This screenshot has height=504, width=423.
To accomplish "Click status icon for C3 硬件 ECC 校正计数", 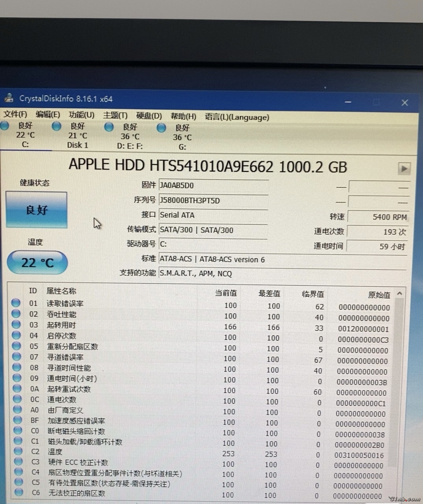I will 19,462.
